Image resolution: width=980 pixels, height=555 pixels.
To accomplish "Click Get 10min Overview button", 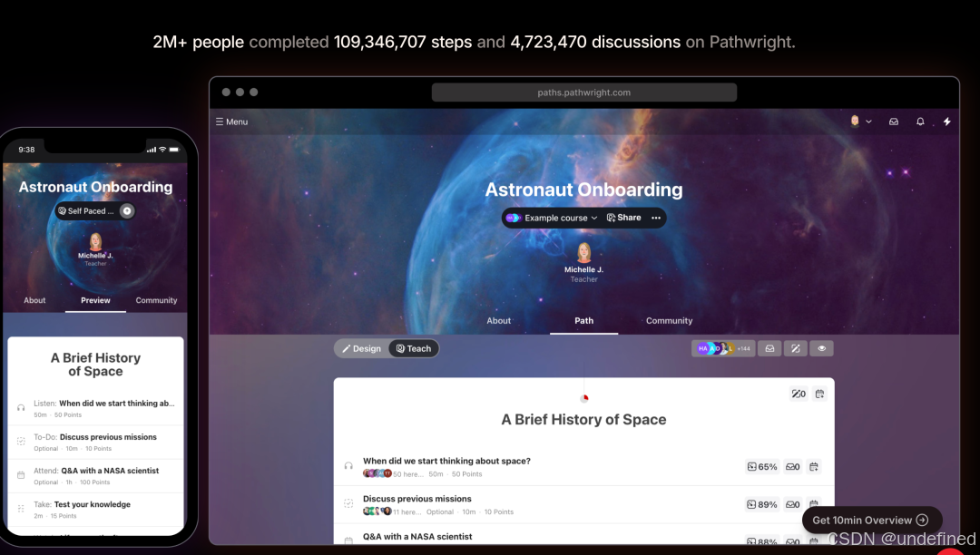I will pos(871,520).
